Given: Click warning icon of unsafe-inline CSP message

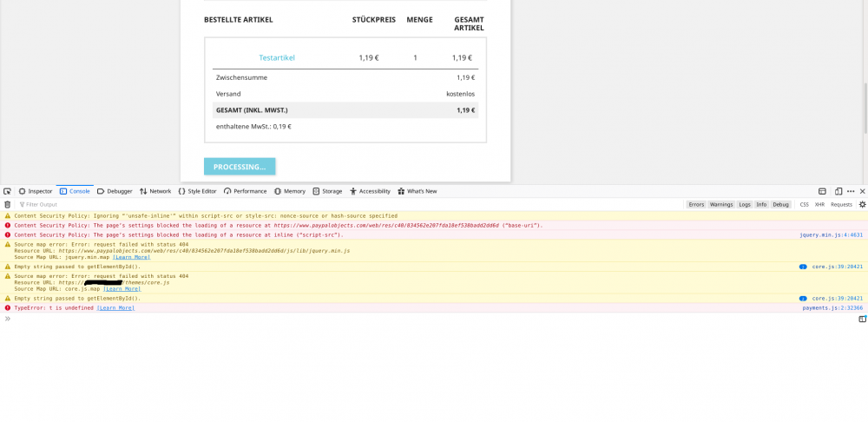Looking at the screenshot, I should point(7,215).
